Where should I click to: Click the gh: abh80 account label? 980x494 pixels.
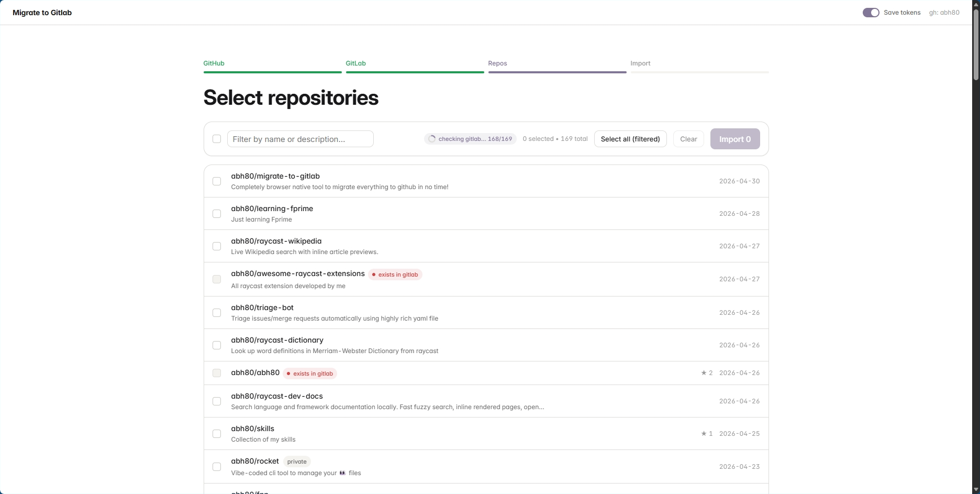(x=944, y=13)
